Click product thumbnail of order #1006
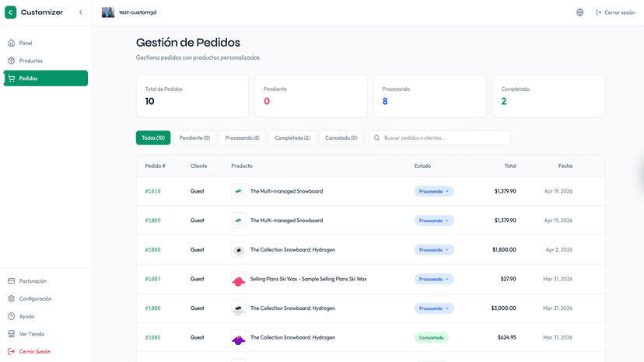Screen dimensions: 644x362 pyautogui.click(x=239, y=308)
